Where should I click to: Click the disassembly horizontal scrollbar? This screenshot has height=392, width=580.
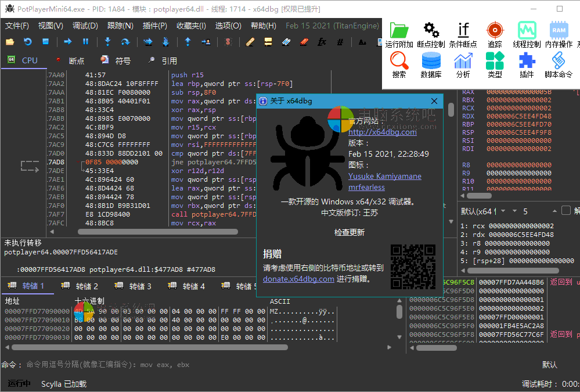(157, 232)
